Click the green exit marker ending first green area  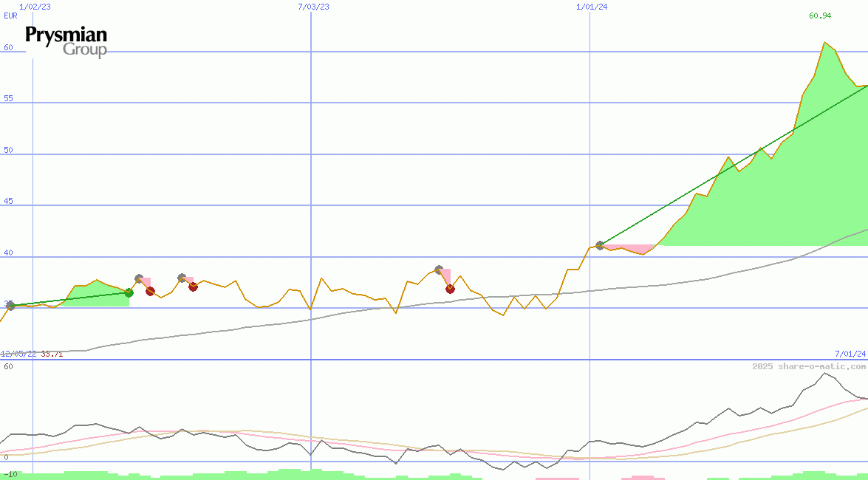click(x=129, y=293)
